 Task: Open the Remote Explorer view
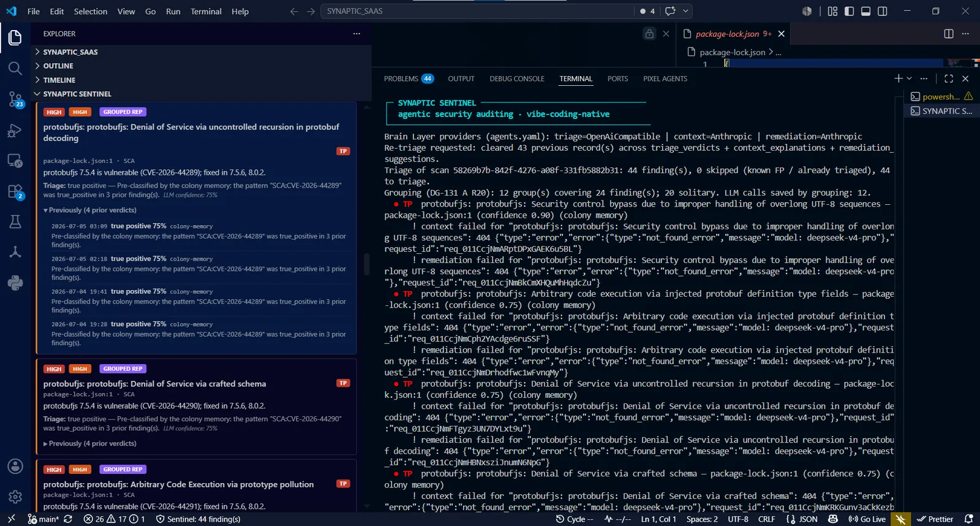point(15,161)
